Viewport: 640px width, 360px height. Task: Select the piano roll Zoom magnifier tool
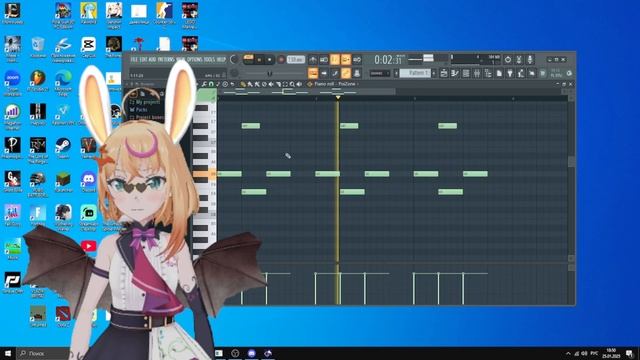coord(292,84)
